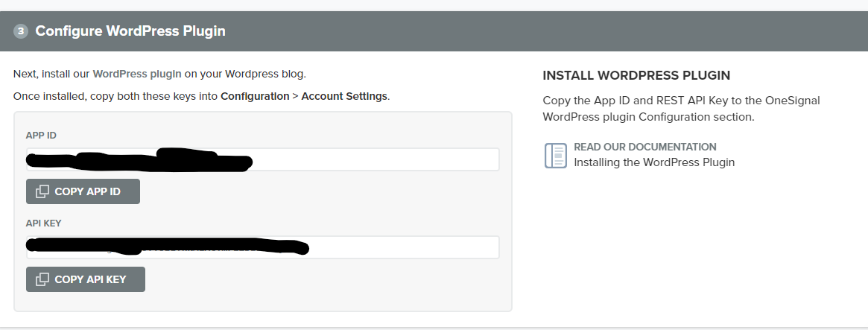Screen dimensions: 868x330
Task: Click the READ OUR DOCUMENTATION heading
Action: click(x=645, y=147)
